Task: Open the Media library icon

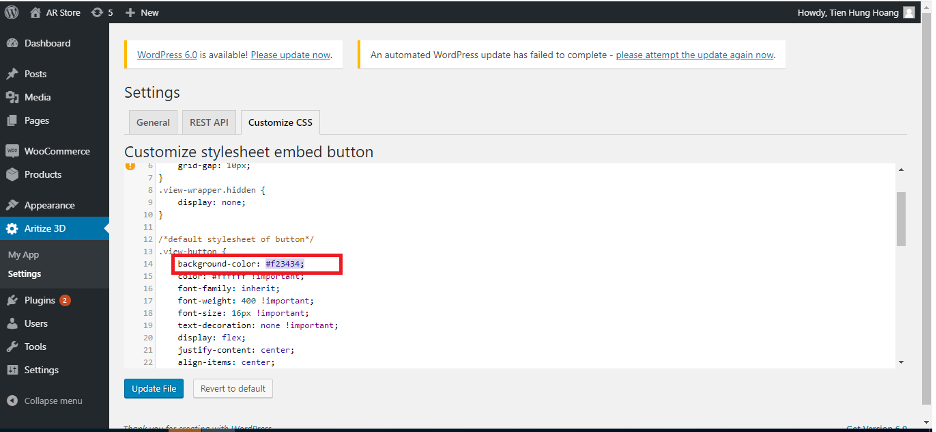Action: pos(12,97)
